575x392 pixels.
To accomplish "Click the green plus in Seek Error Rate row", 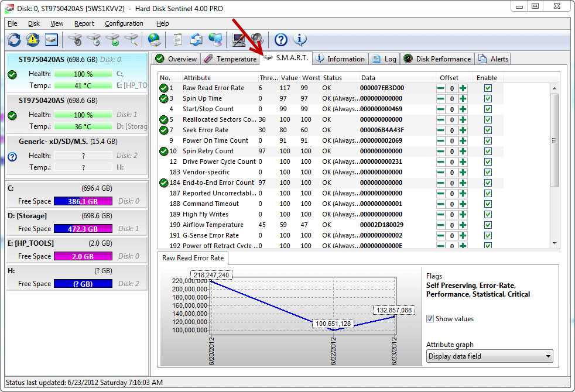I will pos(463,130).
